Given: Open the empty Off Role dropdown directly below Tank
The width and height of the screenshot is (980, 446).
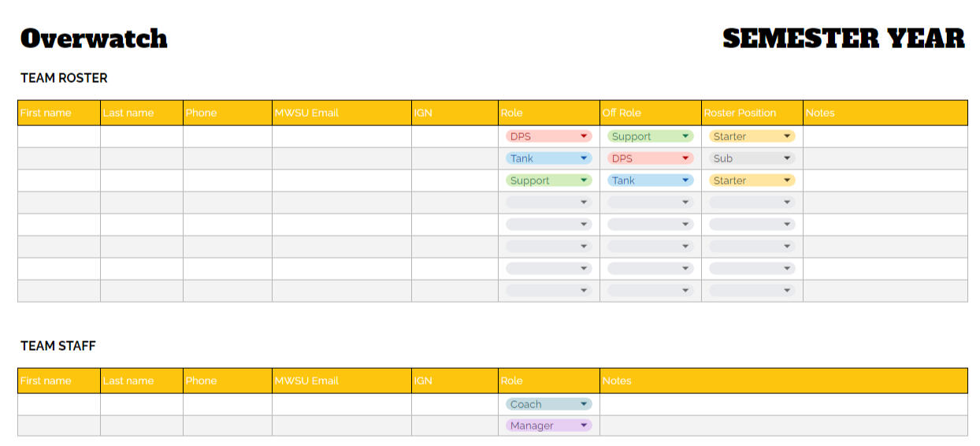Looking at the screenshot, I should pos(650,203).
